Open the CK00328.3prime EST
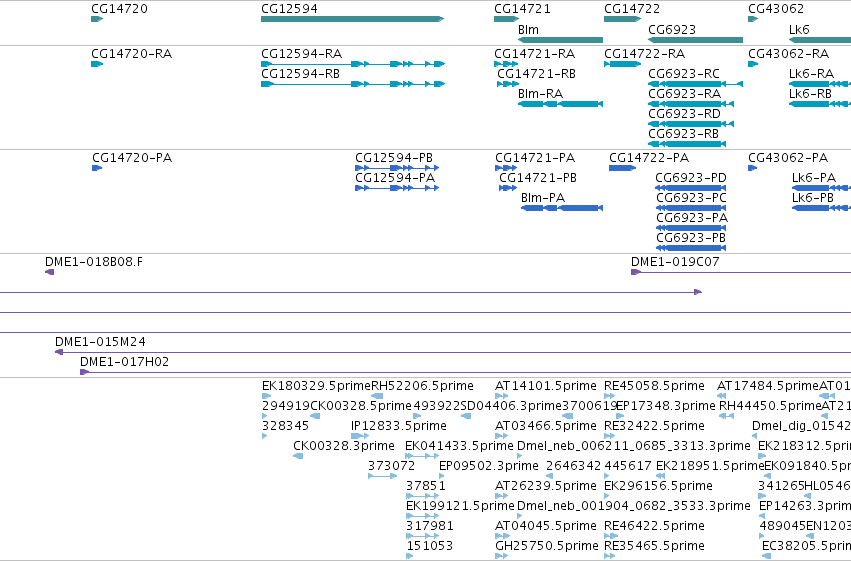 pyautogui.click(x=298, y=456)
